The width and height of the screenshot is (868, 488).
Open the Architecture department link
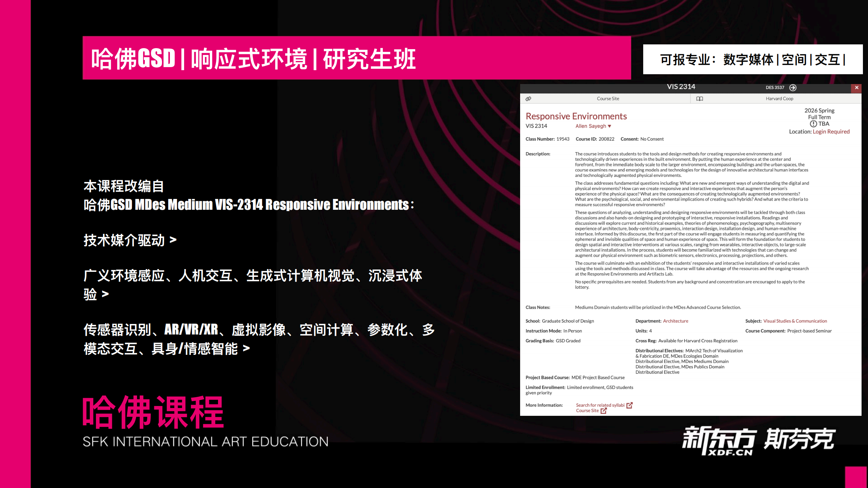point(675,321)
